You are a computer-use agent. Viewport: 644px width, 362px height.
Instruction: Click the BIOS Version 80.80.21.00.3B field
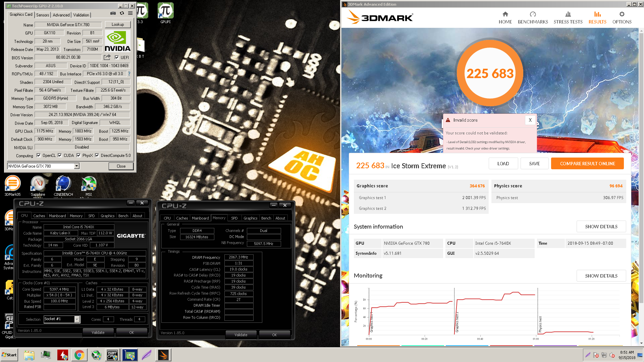tap(68, 57)
